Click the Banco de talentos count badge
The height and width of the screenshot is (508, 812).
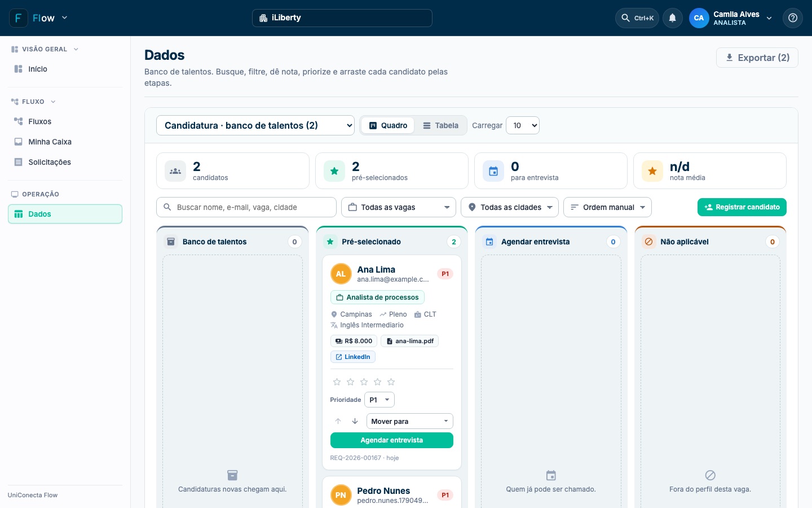294,242
